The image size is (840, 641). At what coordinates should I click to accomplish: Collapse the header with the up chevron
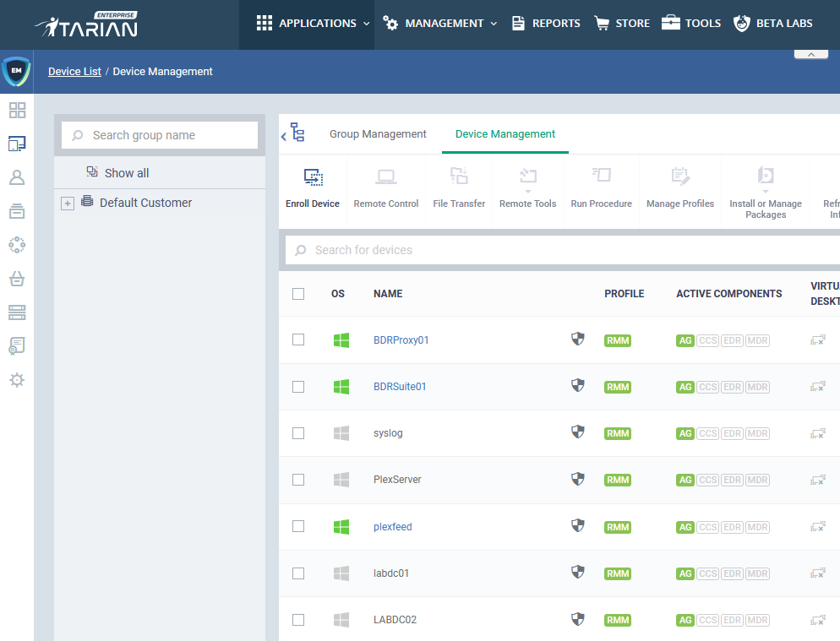tap(811, 54)
